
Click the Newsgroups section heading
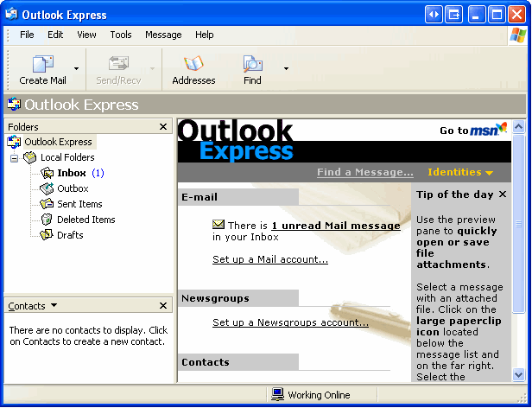click(x=215, y=298)
